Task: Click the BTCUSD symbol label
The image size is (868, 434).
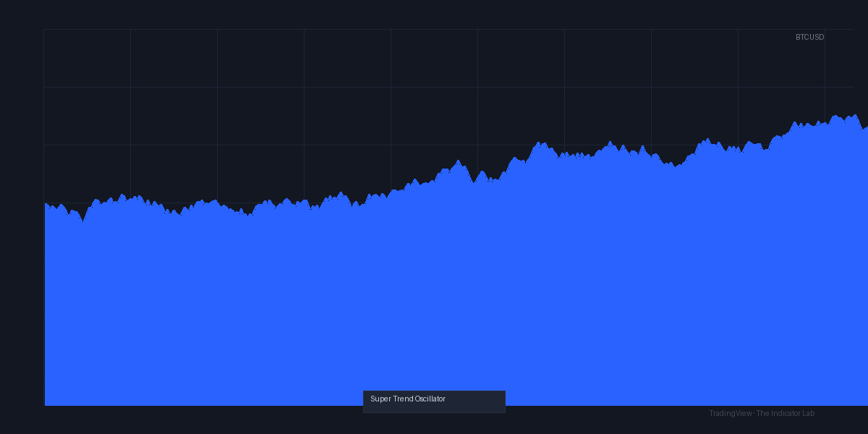Action: click(809, 37)
